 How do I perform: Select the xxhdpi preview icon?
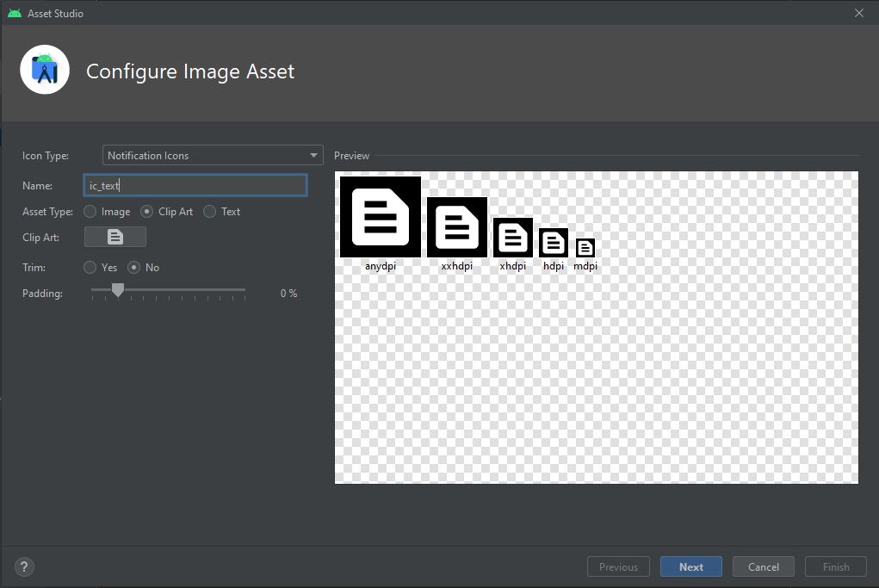click(457, 227)
